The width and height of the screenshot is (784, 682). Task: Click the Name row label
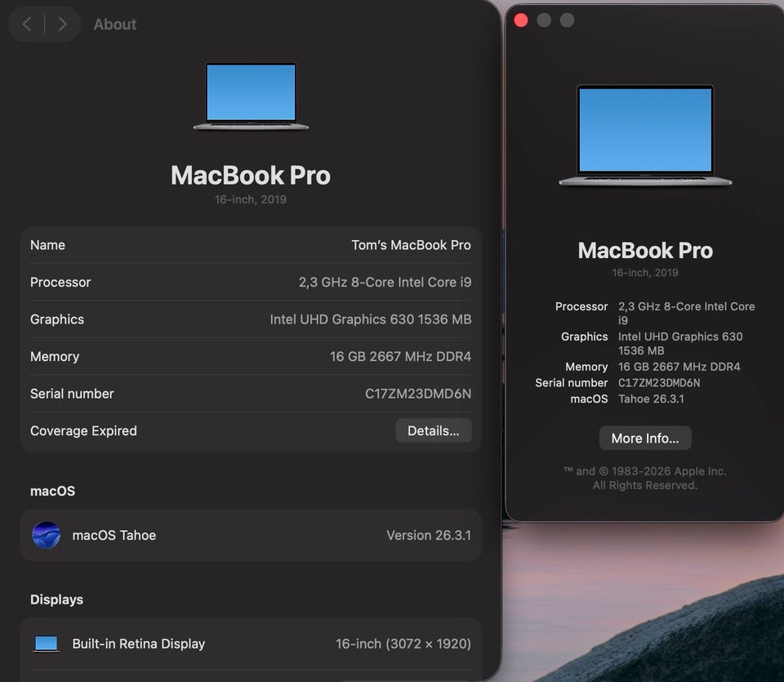[47, 245]
